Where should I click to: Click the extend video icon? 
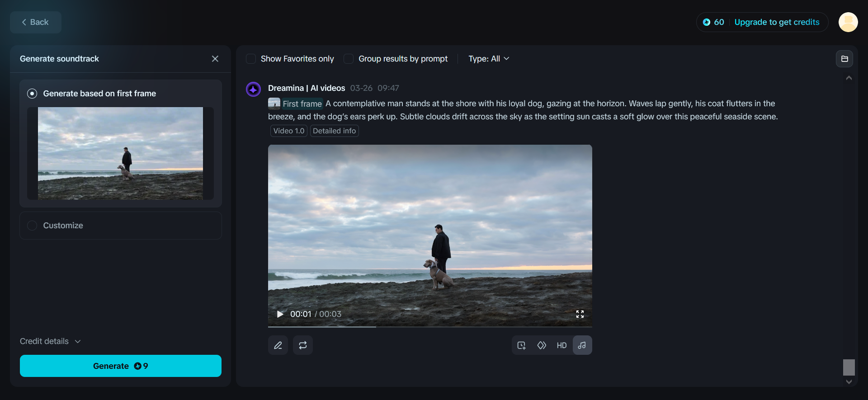pyautogui.click(x=522, y=345)
